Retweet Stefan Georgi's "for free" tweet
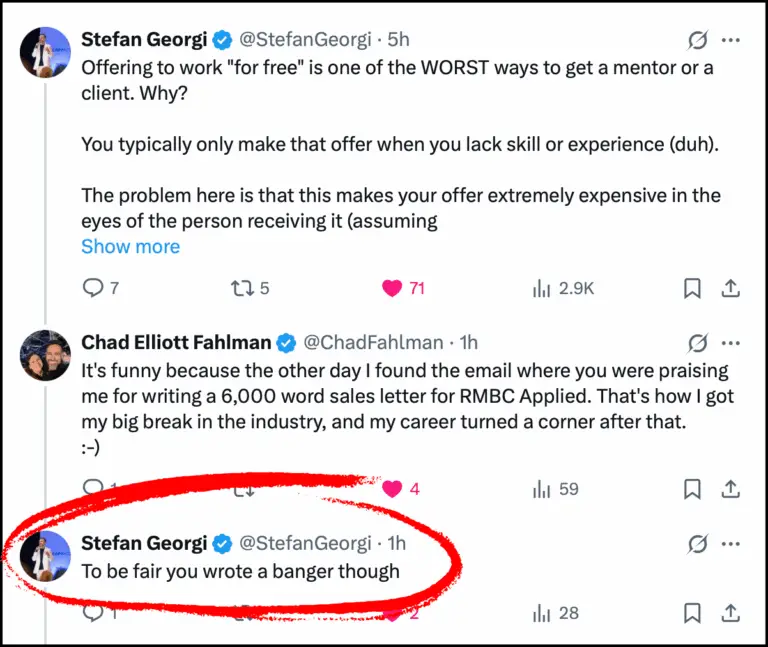This screenshot has height=647, width=768. 241,288
